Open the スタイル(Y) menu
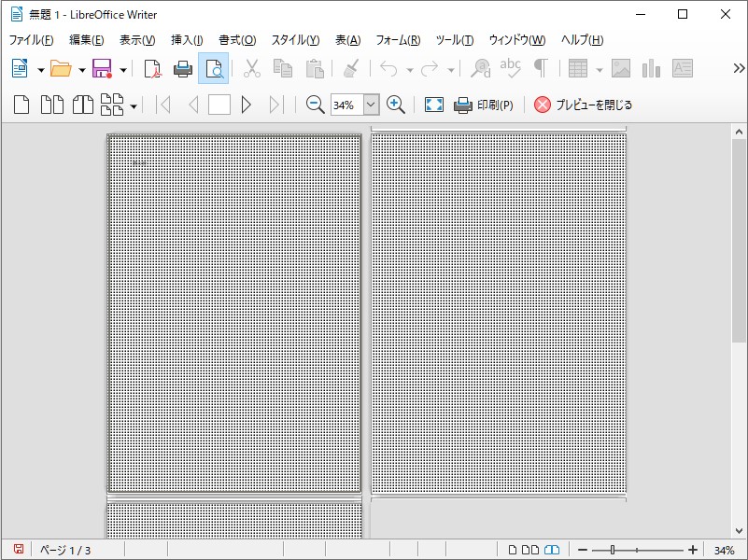Screen dimensions: 748x560 point(296,40)
